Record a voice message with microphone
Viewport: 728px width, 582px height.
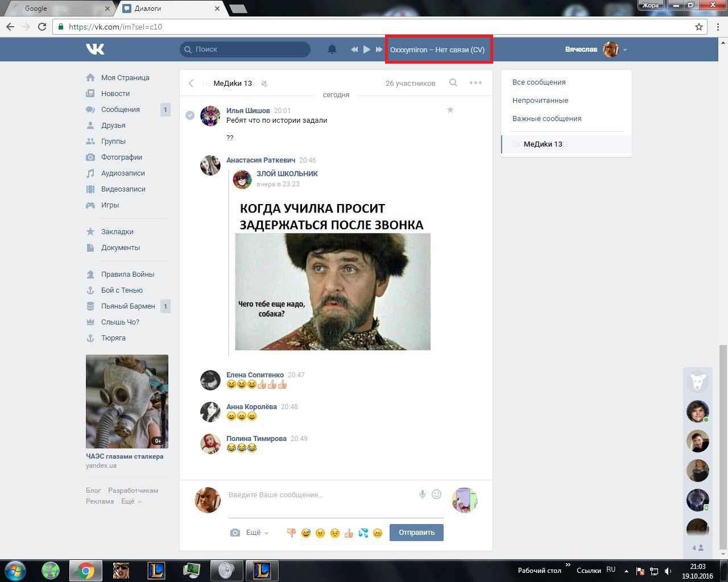(x=423, y=494)
